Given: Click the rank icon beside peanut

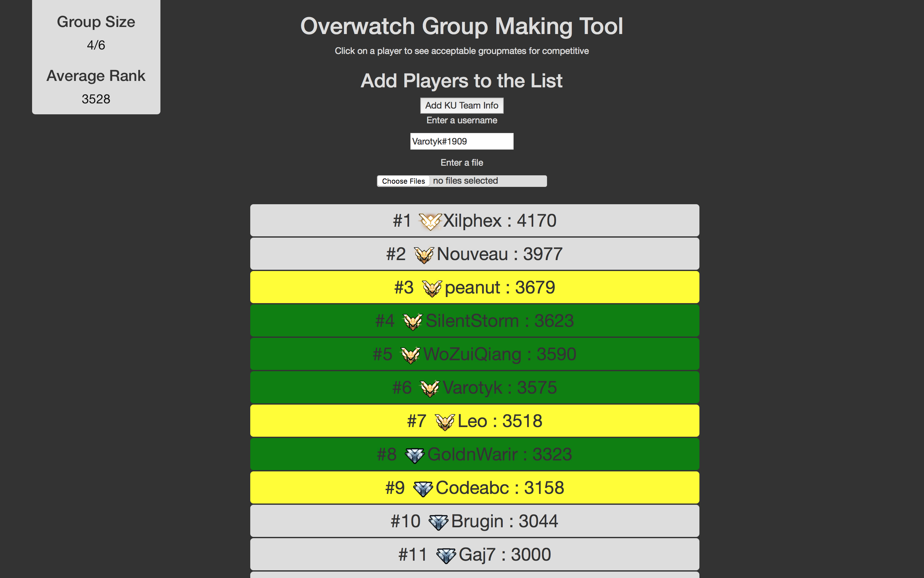Looking at the screenshot, I should [432, 288].
